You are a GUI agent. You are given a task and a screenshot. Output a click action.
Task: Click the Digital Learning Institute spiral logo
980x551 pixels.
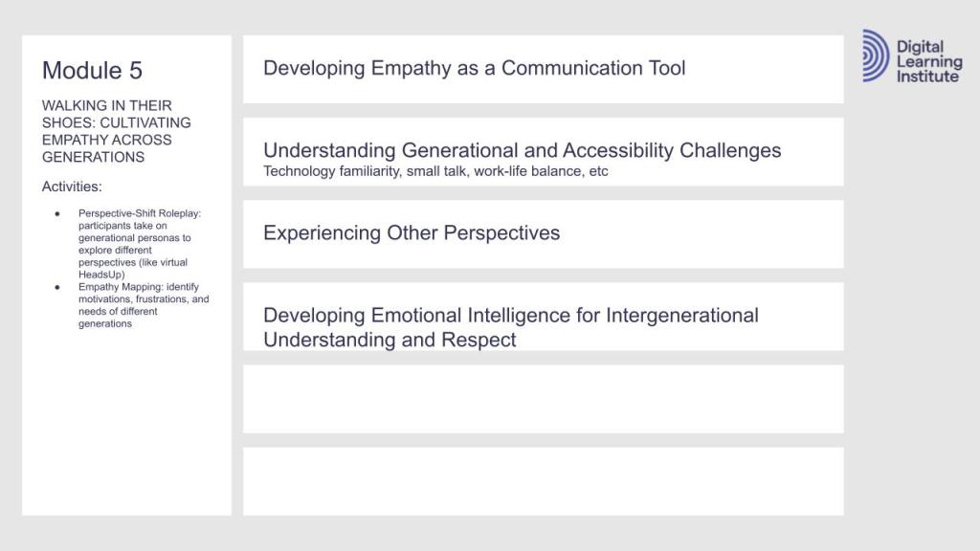coord(875,55)
